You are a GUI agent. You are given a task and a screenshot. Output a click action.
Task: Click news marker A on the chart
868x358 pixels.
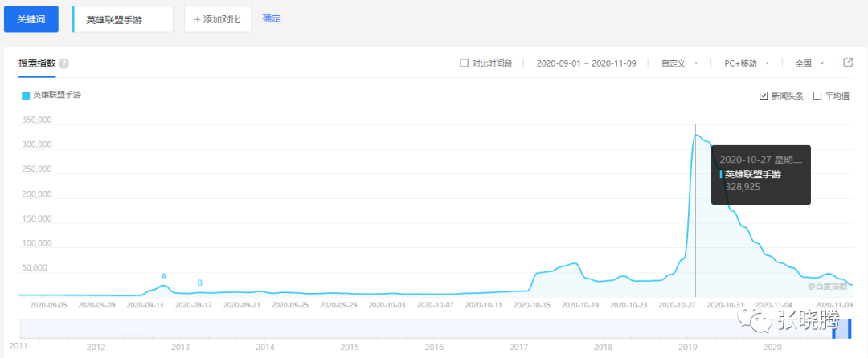[x=163, y=276]
